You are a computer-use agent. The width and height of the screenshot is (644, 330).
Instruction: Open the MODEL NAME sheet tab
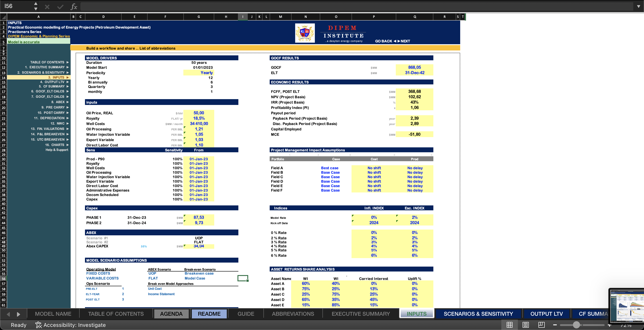(53, 314)
